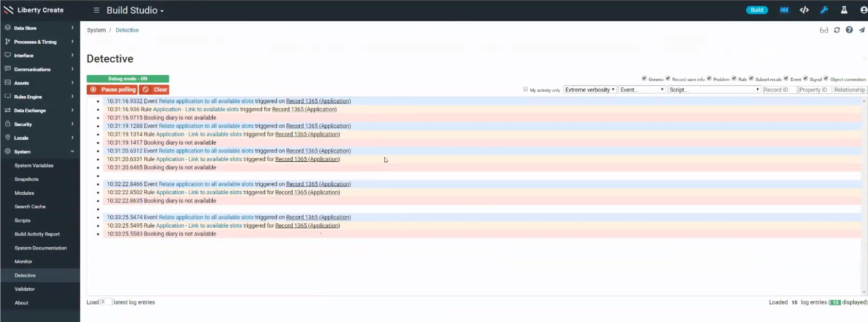Screen dimensions: 868x322
Task: Toggle the Subset recalc checkbox
Action: 751,78
